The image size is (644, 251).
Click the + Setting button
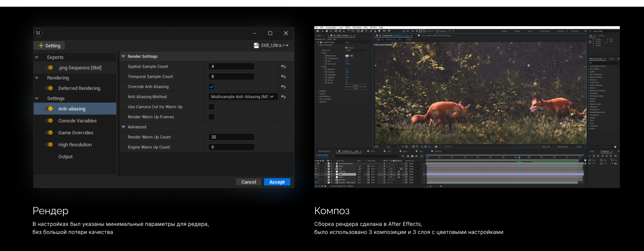(x=49, y=46)
